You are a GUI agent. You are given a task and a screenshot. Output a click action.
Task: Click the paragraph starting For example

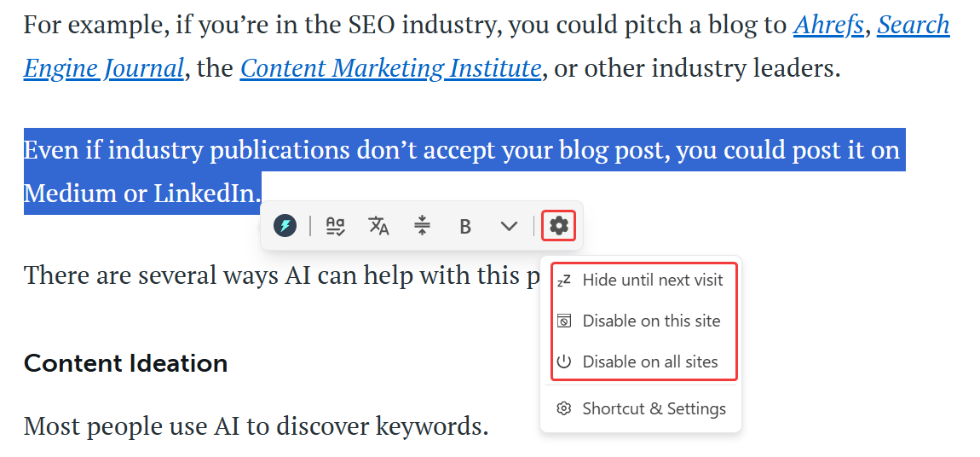[487, 47]
